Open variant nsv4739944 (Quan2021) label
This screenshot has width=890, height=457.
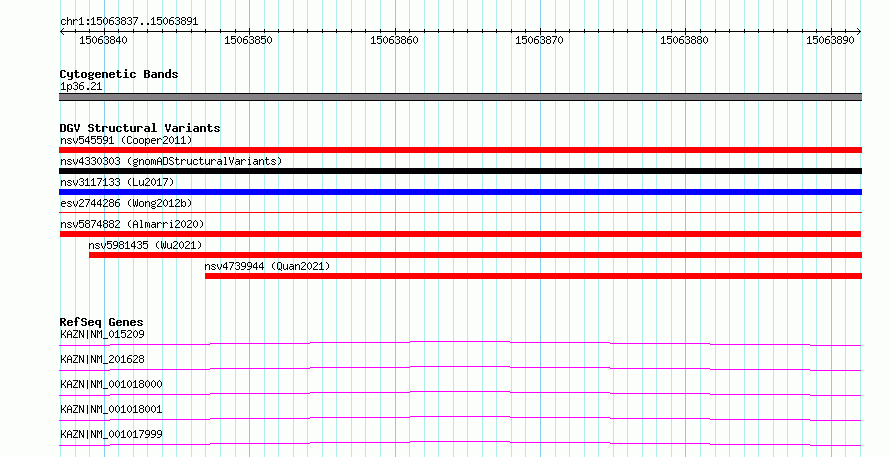pos(267,266)
